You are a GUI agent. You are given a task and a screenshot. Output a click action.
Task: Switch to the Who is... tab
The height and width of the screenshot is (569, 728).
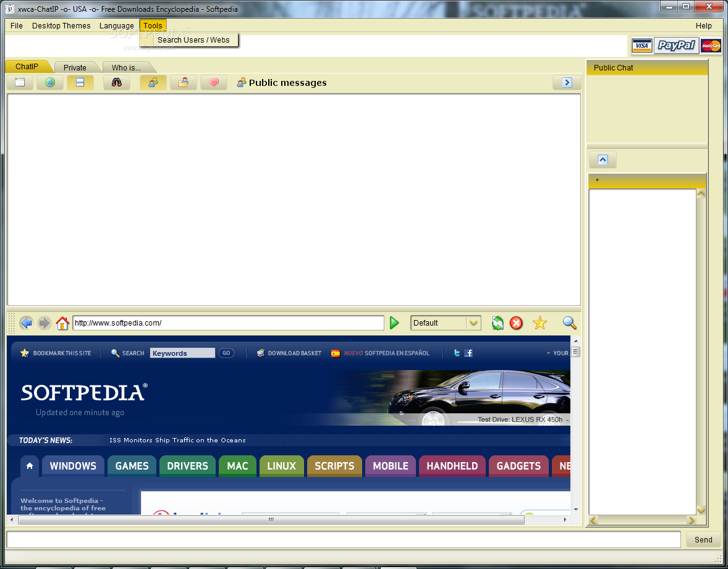pos(126,67)
